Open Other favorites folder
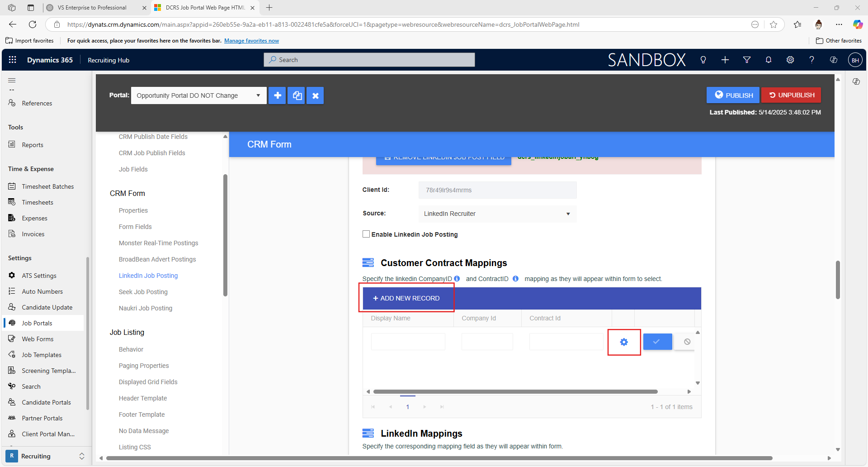Screen dimensions: 868x467 coord(839,41)
